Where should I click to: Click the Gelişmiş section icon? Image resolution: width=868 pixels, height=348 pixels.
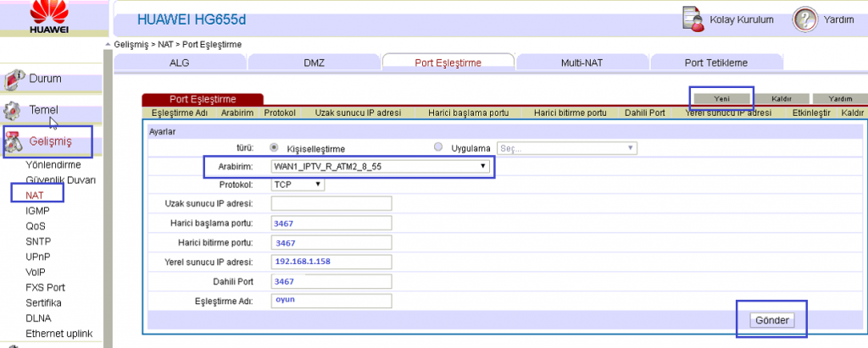(x=14, y=141)
